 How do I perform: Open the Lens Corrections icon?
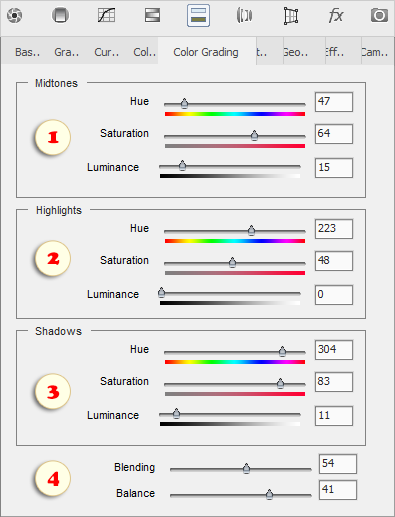click(244, 15)
